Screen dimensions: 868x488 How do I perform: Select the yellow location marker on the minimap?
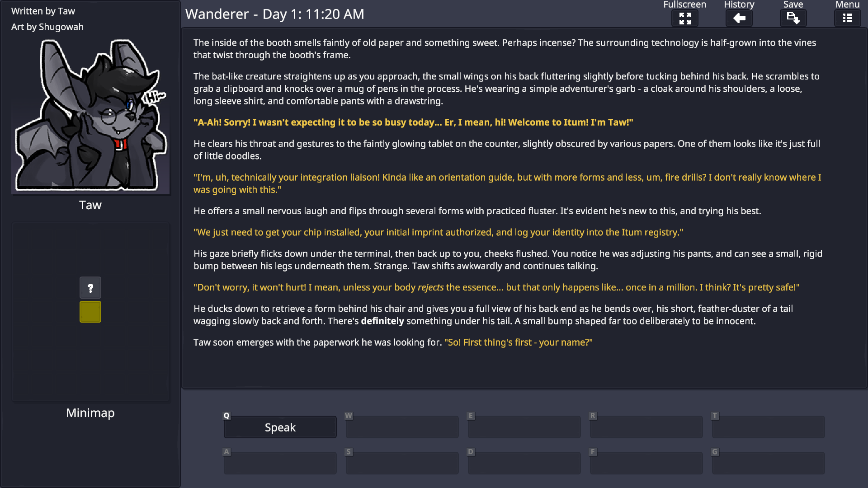[90, 312]
